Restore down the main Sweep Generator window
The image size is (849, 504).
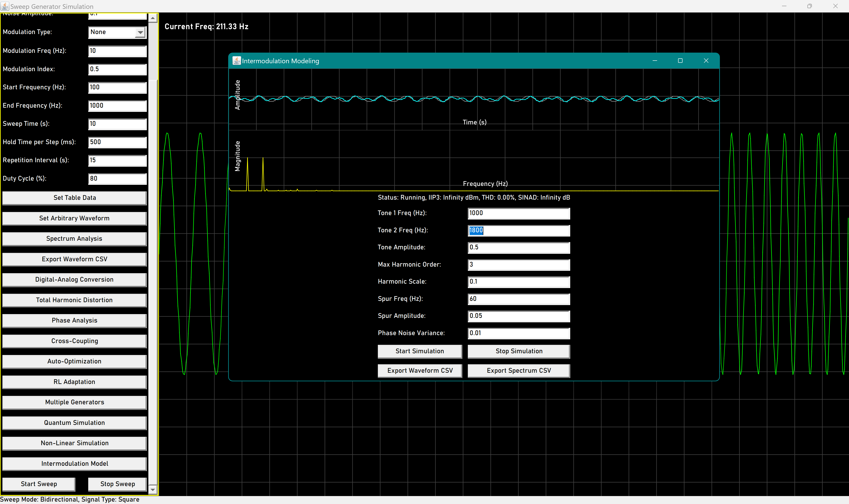tap(809, 6)
